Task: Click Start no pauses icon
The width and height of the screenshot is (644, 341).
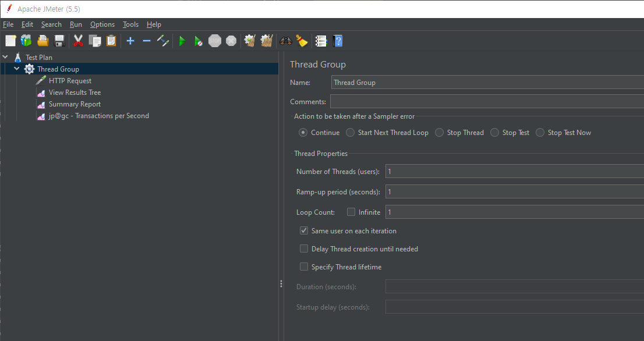Action: [x=199, y=41]
